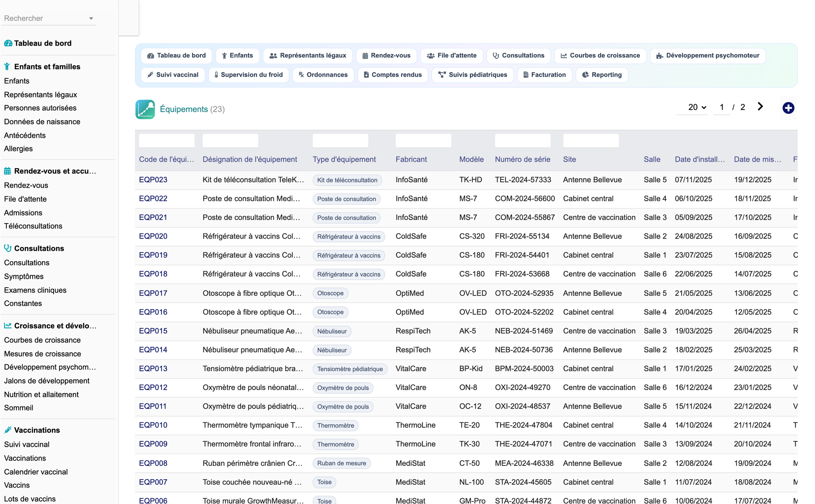Click invoice icon in Facturation tab
This screenshot has width=815, height=504.
[526, 75]
